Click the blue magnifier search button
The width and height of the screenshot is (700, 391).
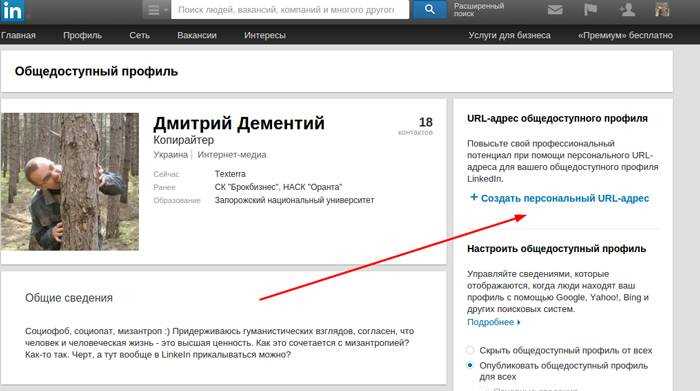tap(429, 9)
